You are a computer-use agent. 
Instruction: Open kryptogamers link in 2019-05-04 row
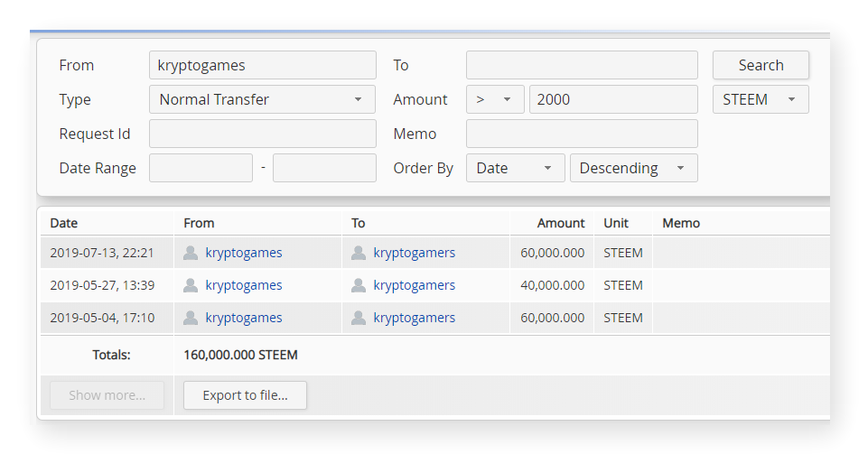tap(414, 318)
